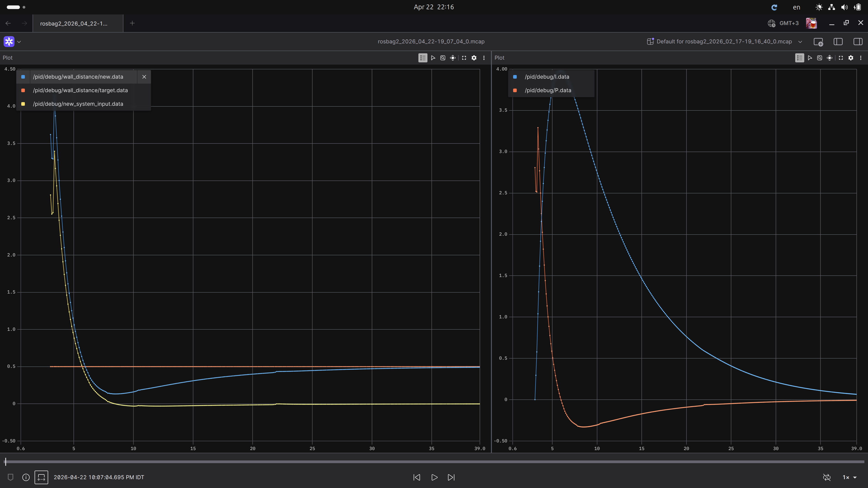868x488 pixels.
Task: Reset the view using pan icon in right Plot
Action: [830, 58]
